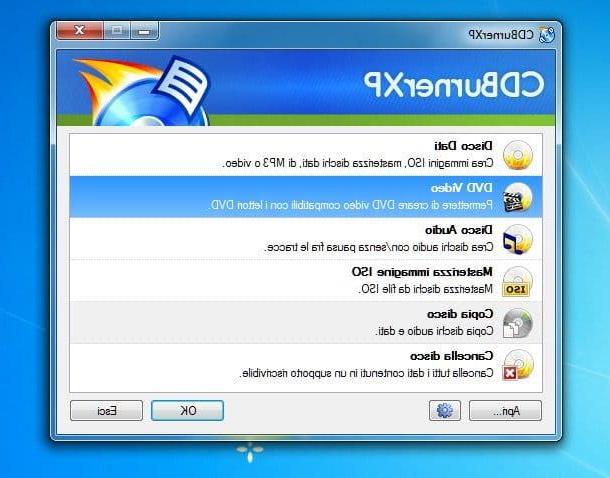Open settings with the gear button

[445, 410]
